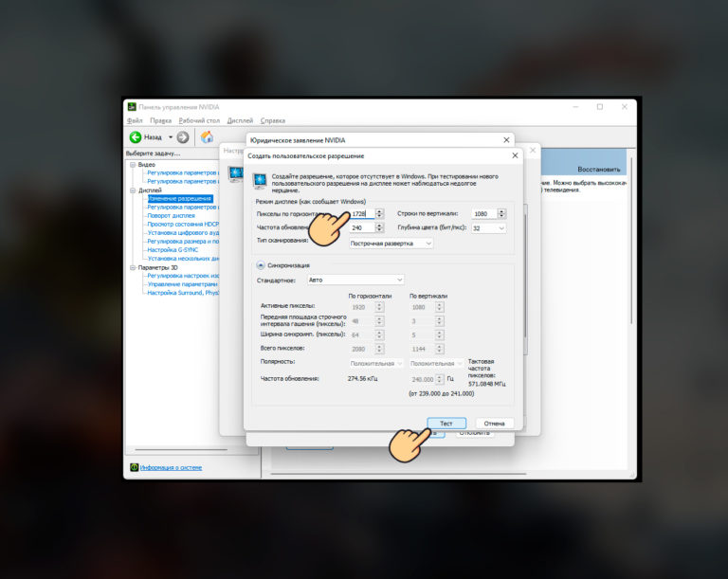The width and height of the screenshot is (728, 579).
Task: Click the Отмена button
Action: coord(494,424)
